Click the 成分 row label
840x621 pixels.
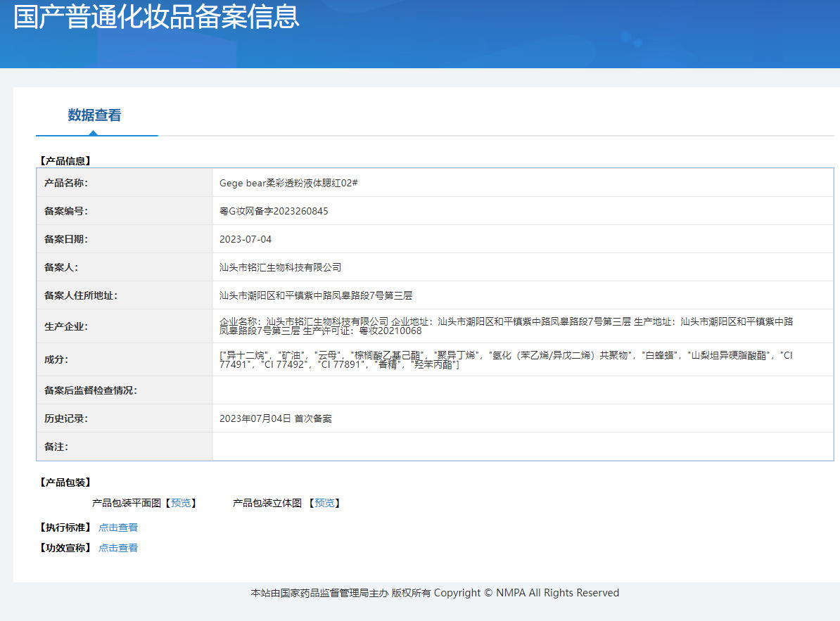[56, 360]
